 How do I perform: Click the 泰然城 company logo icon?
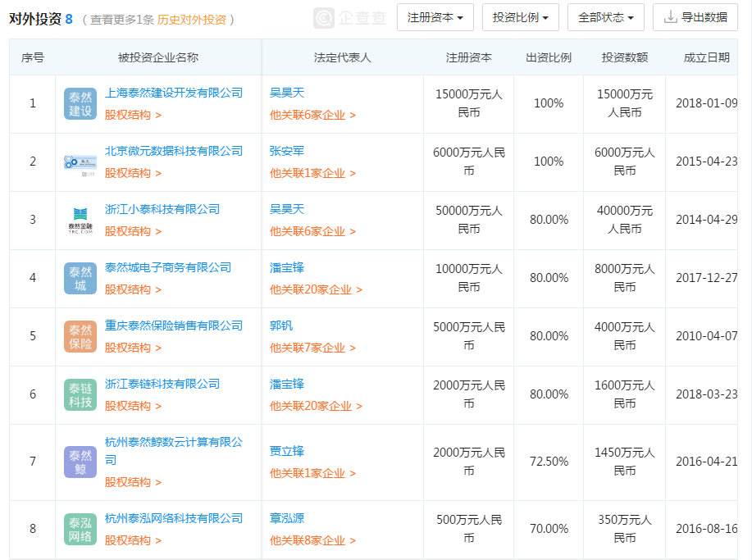point(80,278)
